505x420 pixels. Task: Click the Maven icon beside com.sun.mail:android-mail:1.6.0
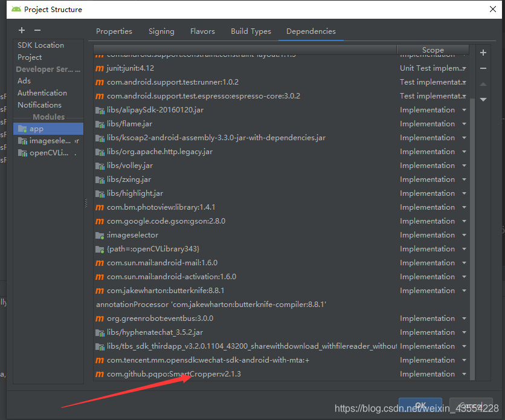point(100,263)
